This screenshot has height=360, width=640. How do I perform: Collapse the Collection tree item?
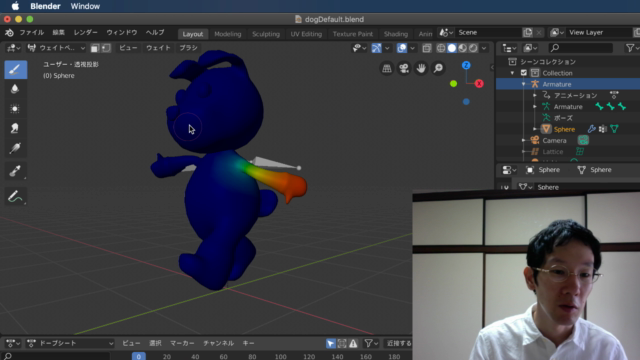click(x=512, y=73)
